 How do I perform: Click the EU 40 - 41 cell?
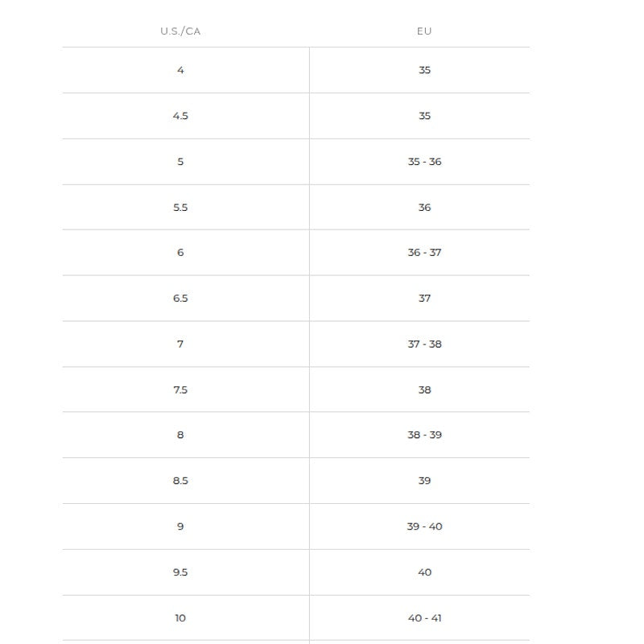424,618
